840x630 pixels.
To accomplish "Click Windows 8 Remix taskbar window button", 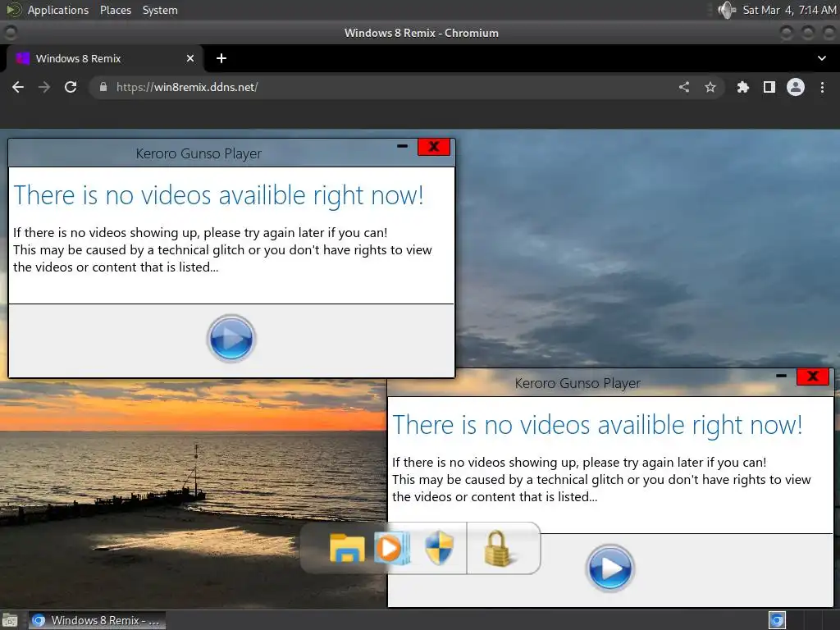I will click(x=97, y=620).
